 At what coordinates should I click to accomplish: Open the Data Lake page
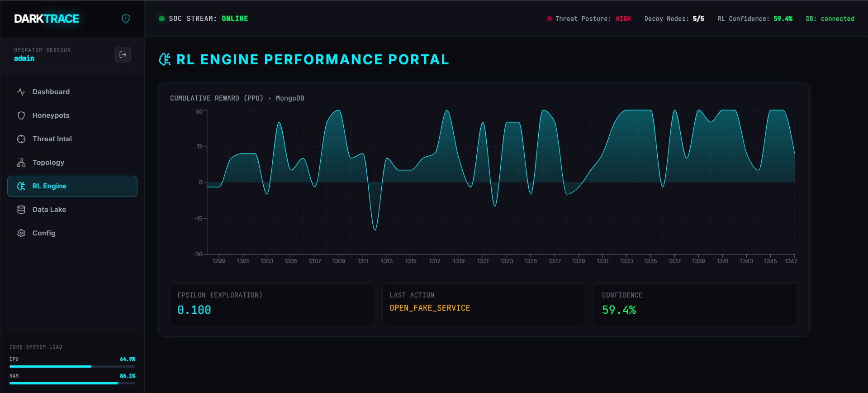pyautogui.click(x=72, y=210)
